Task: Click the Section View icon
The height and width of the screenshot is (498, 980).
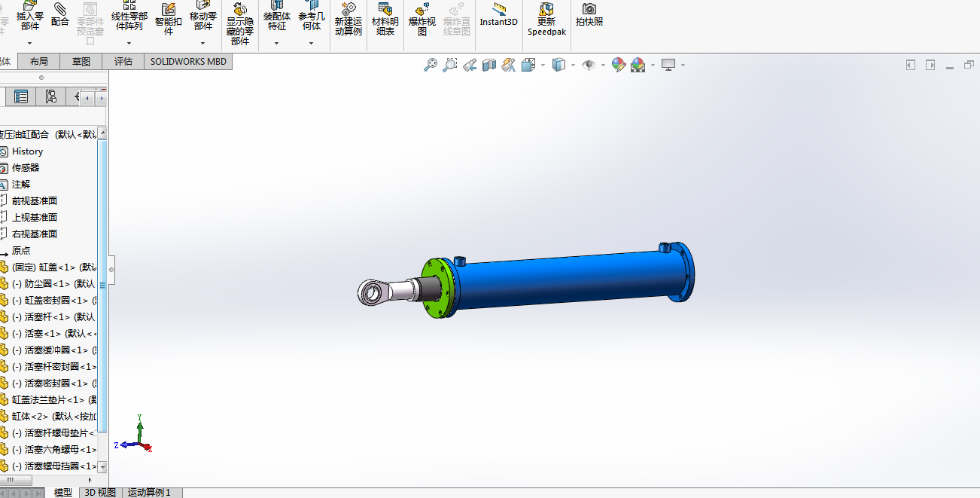Action: [x=489, y=66]
